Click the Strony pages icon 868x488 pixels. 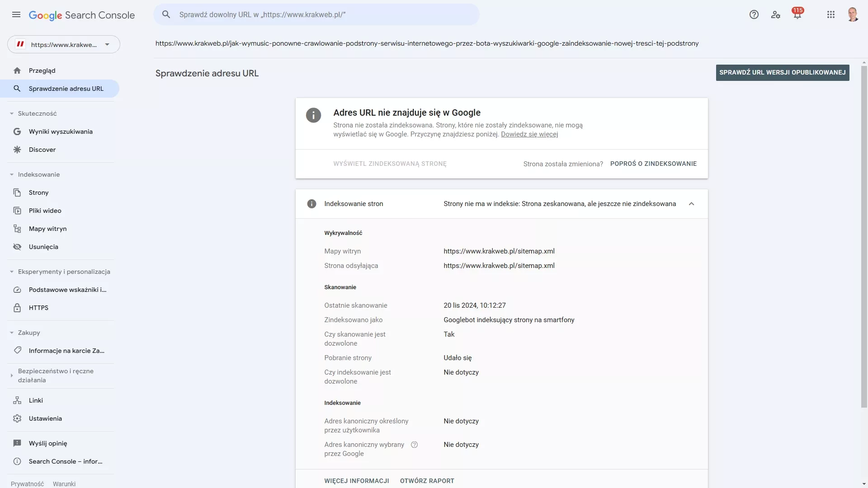pyautogui.click(x=17, y=192)
